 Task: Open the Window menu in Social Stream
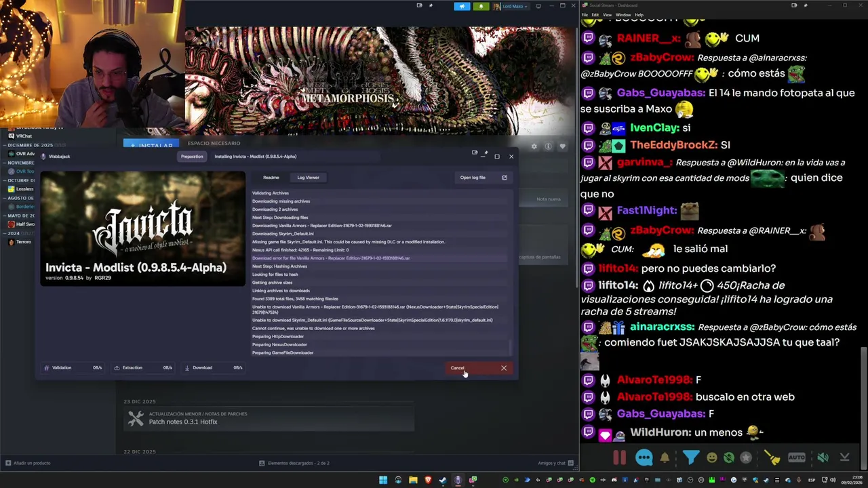(623, 14)
